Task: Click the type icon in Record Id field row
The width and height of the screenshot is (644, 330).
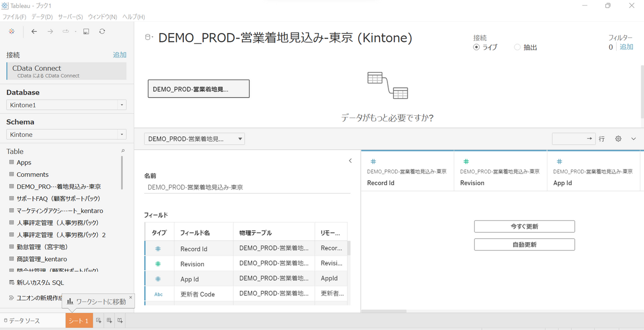Action: pos(158,249)
